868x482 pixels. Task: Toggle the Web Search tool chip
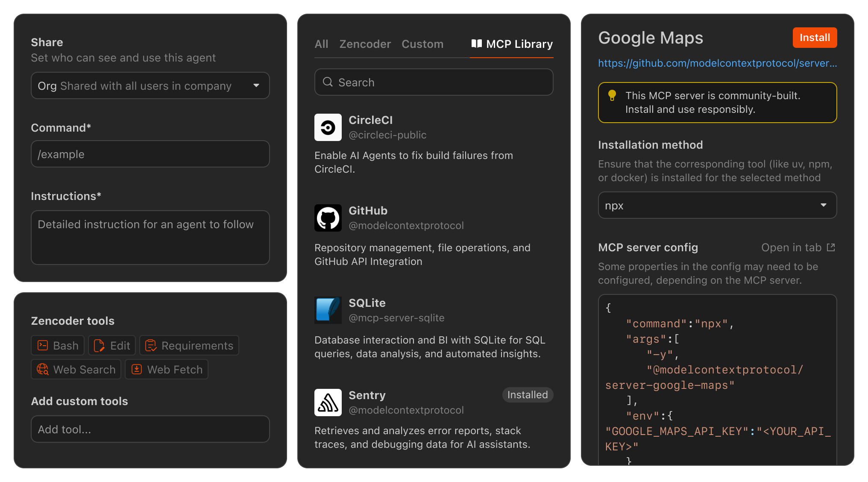click(76, 369)
